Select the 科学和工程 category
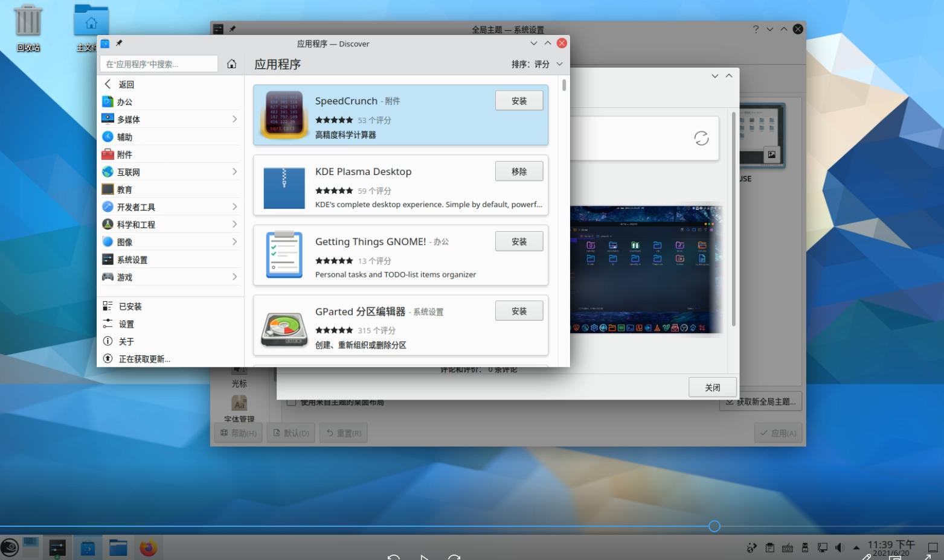The image size is (944, 560). point(137,224)
